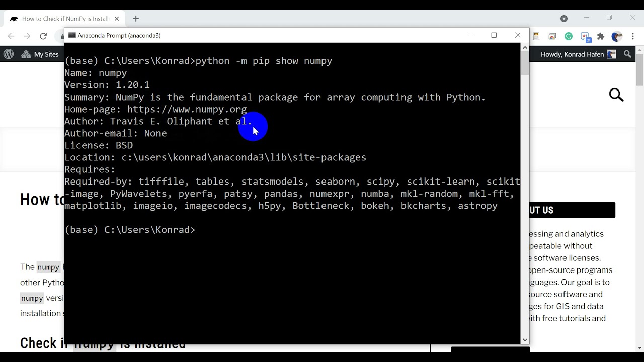
Task: Minimize the Anaconda Prompt window
Action: [471, 35]
